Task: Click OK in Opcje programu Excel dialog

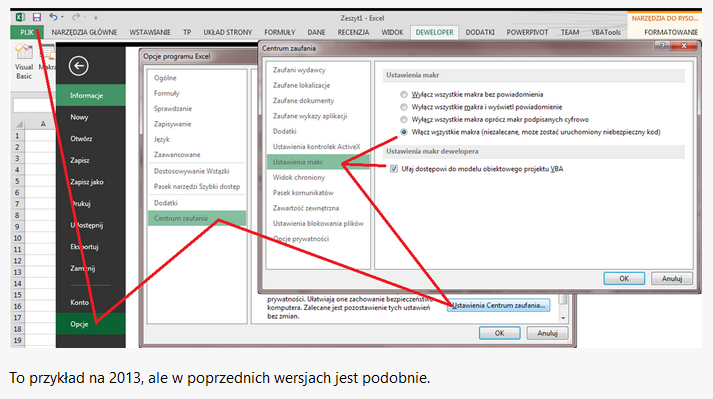Action: pyautogui.click(x=499, y=333)
